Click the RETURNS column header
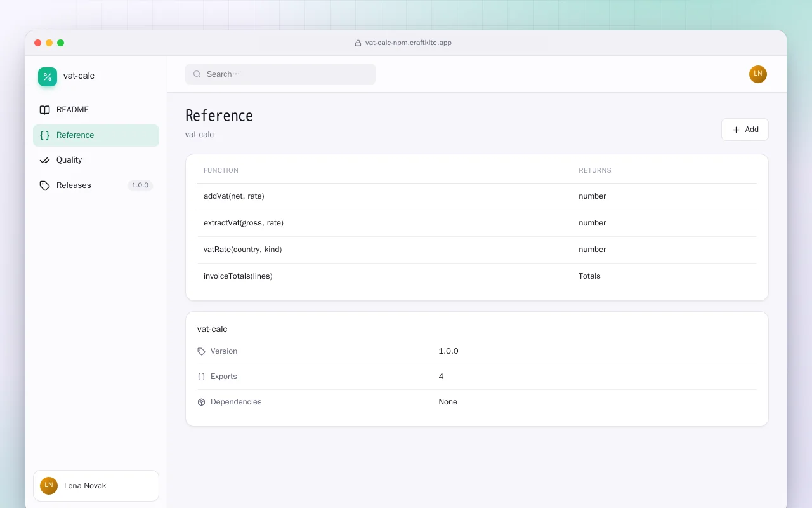 pyautogui.click(x=595, y=170)
